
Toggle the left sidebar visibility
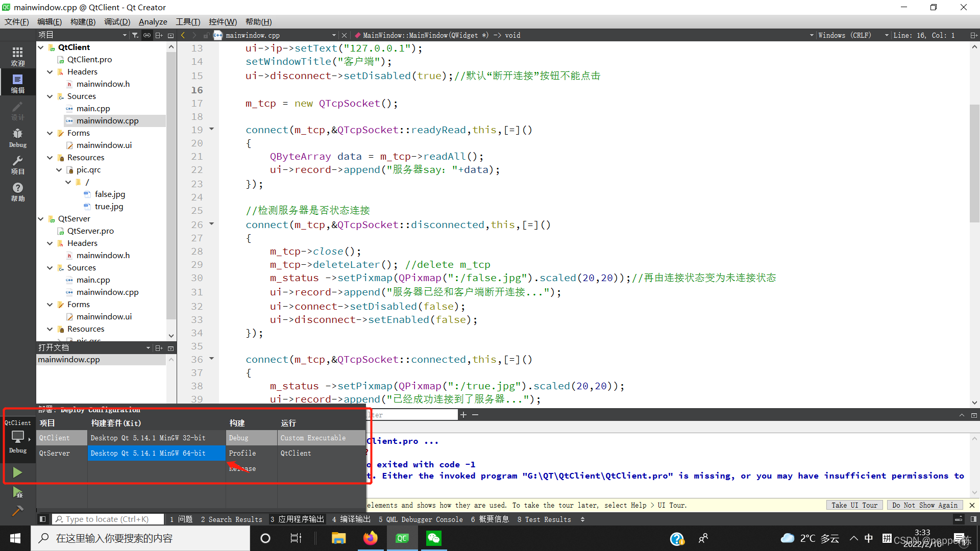[x=43, y=519]
